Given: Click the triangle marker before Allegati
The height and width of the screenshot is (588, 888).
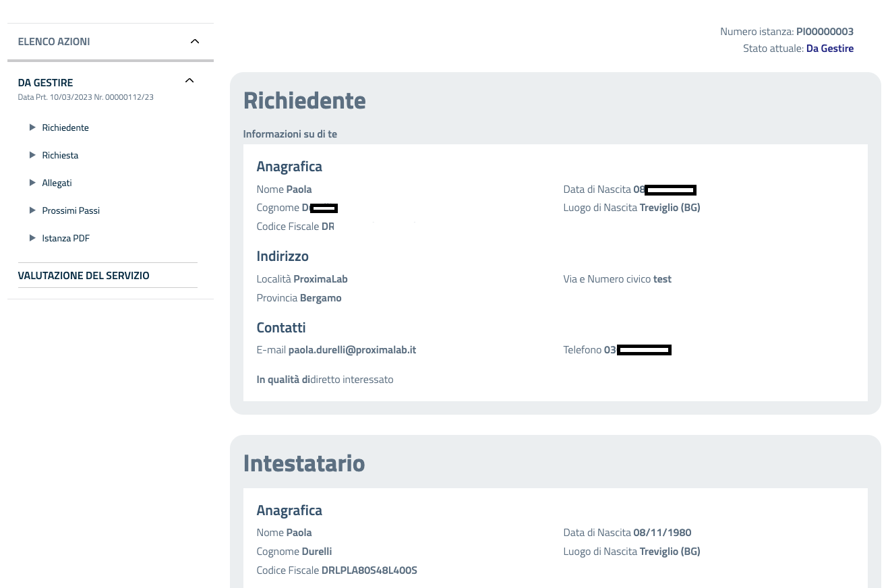Looking at the screenshot, I should [x=32, y=183].
